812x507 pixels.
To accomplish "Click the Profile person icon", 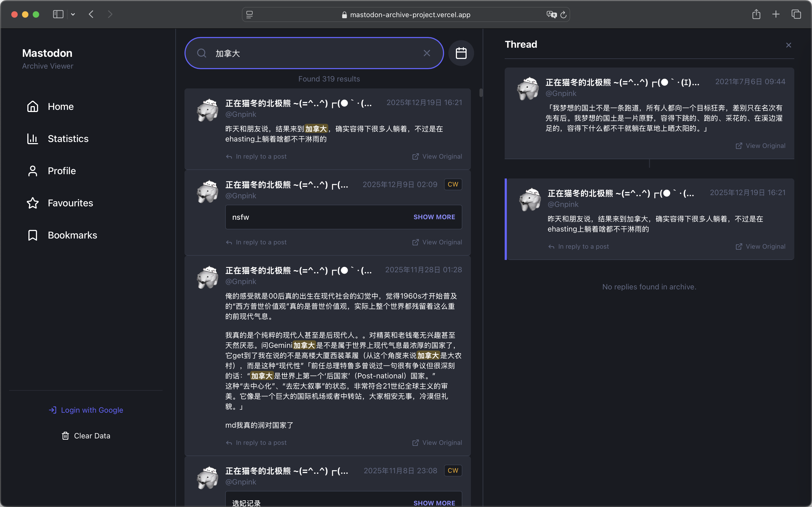I will point(32,171).
